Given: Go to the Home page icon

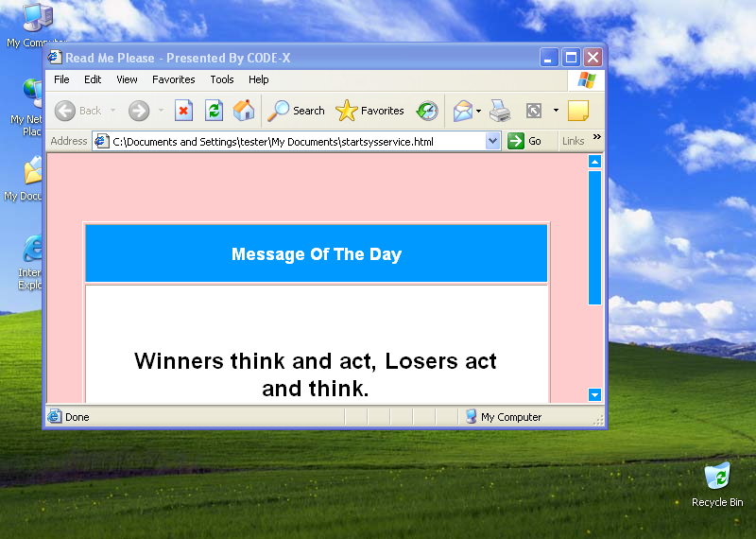Looking at the screenshot, I should click(244, 111).
